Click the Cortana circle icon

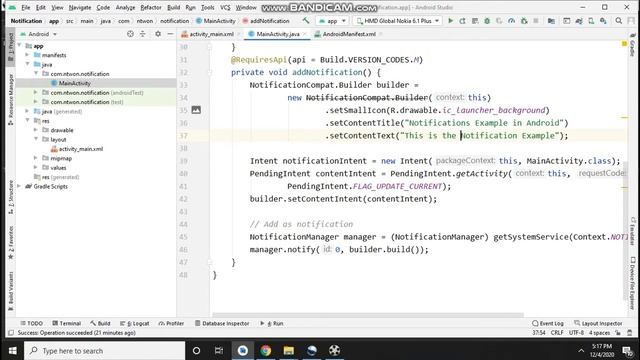(196, 351)
